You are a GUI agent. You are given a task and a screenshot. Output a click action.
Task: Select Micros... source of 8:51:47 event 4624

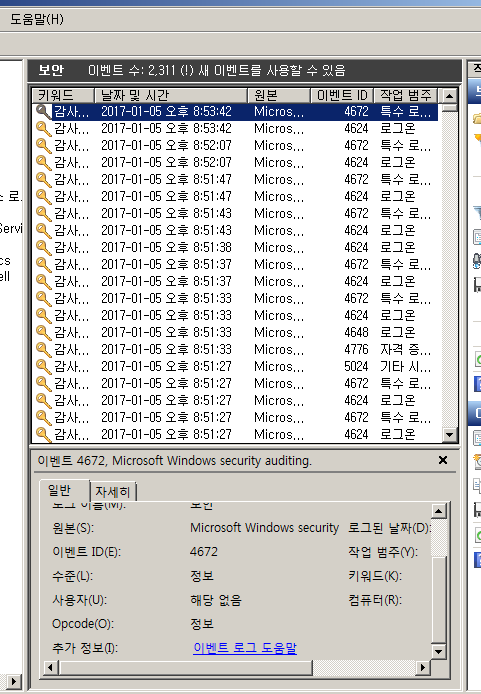pos(279,197)
